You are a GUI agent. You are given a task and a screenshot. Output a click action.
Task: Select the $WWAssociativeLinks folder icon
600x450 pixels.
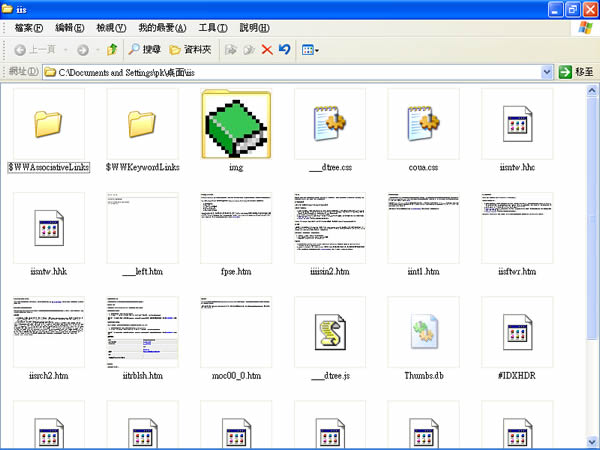49,124
